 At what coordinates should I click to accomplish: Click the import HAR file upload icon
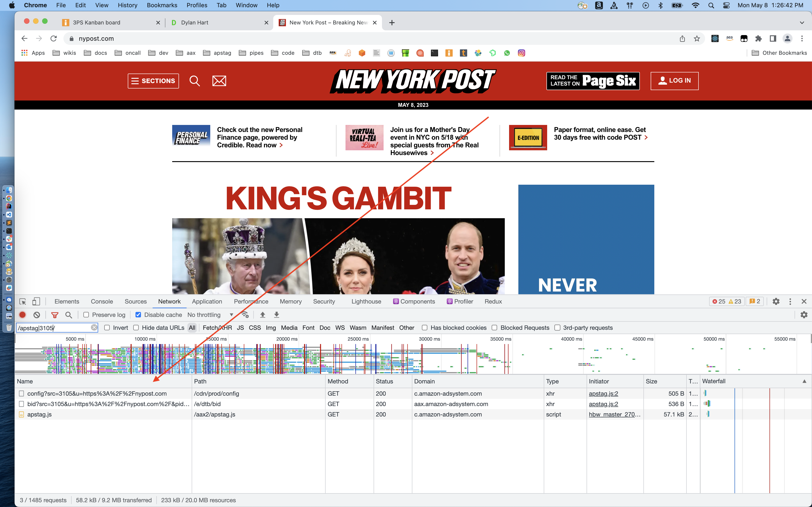[263, 315]
